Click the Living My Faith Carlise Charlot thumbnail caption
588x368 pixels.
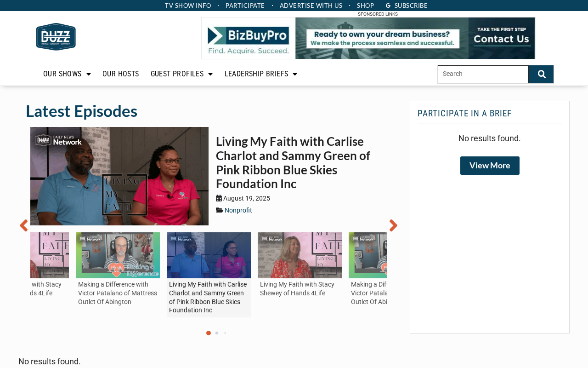[208, 297]
